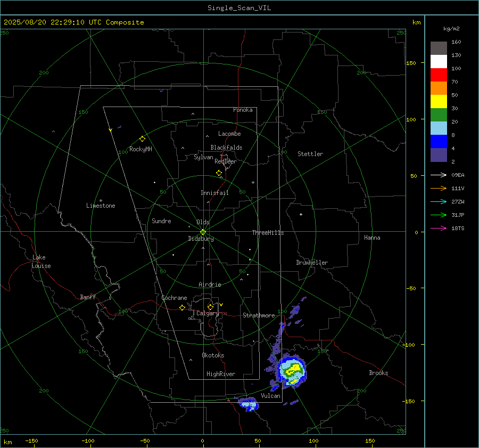Click the magenta 18TS arrow in legend
Screen dimensions: 479x448
439,228
